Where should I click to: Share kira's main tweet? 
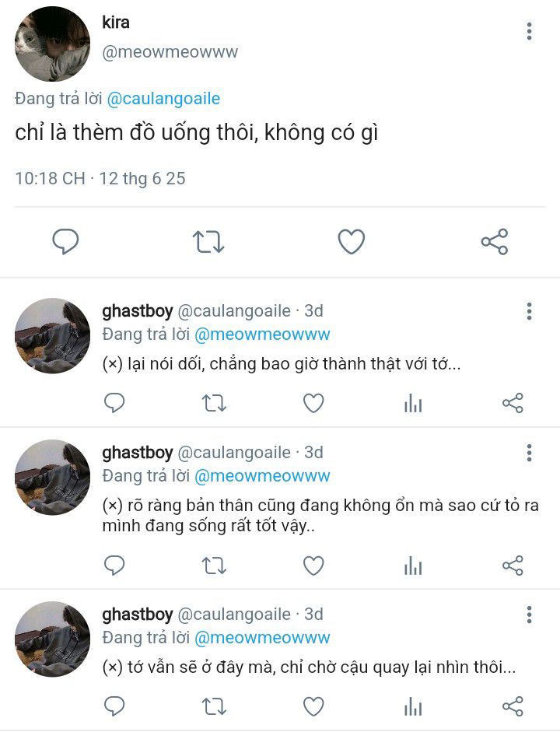[495, 241]
